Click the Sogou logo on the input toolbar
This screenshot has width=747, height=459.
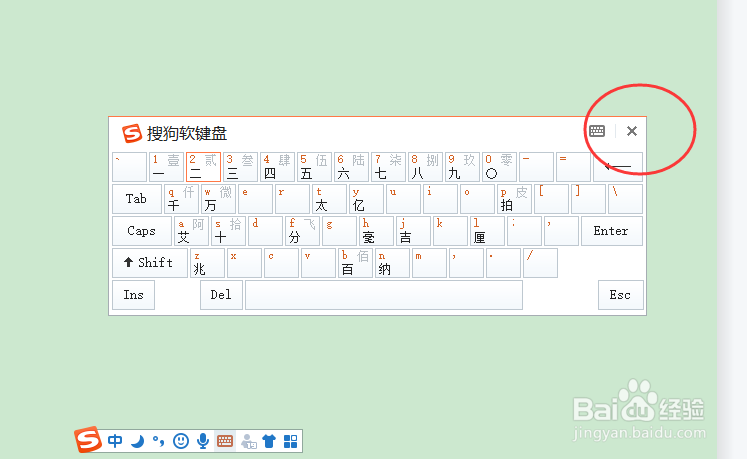[x=88, y=439]
